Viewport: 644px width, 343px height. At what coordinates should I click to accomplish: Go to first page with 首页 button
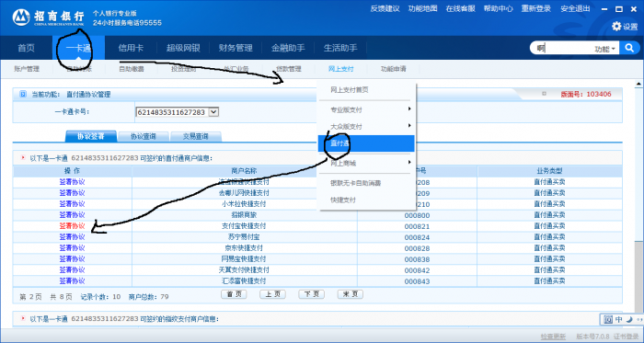(234, 294)
